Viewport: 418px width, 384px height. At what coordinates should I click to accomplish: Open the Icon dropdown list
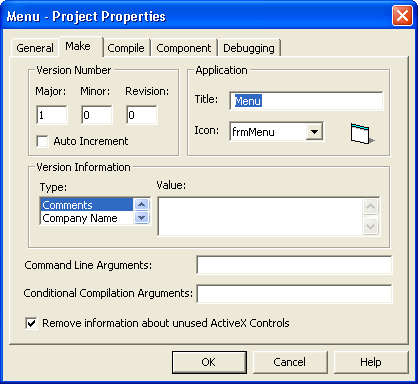(314, 132)
